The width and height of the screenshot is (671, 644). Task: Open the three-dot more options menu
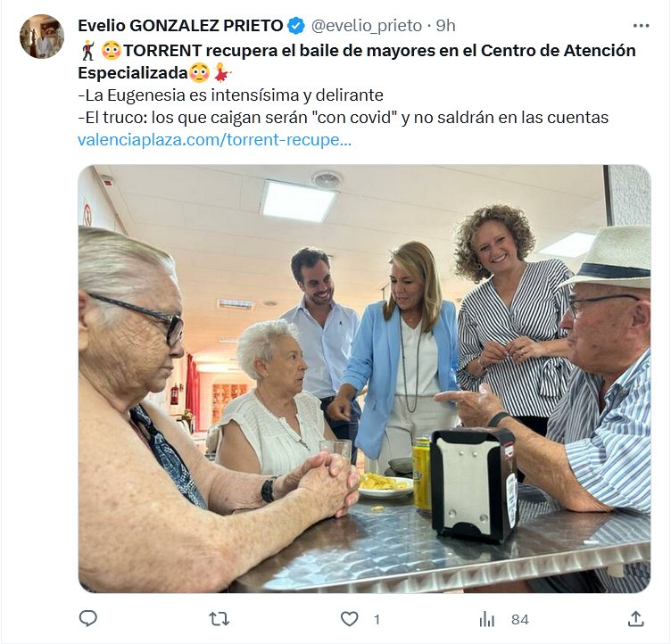click(641, 26)
